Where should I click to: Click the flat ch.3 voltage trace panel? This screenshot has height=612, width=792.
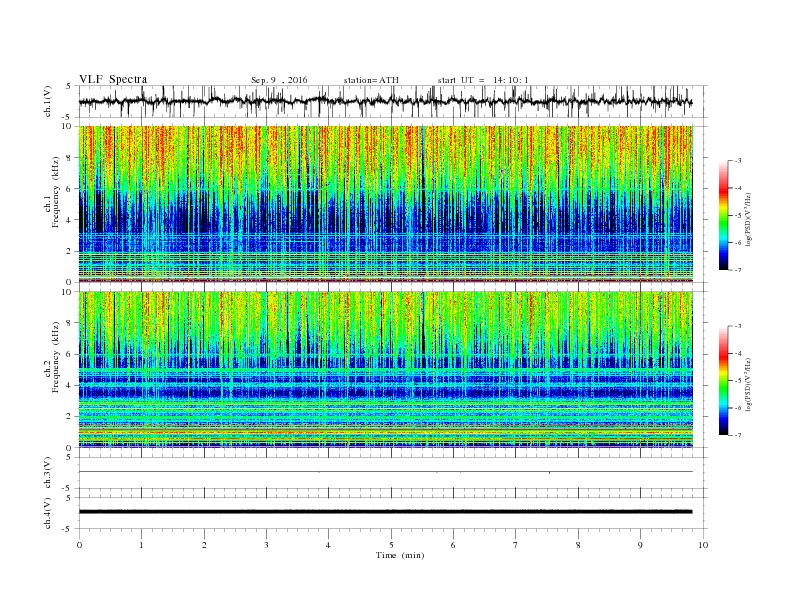tap(393, 473)
